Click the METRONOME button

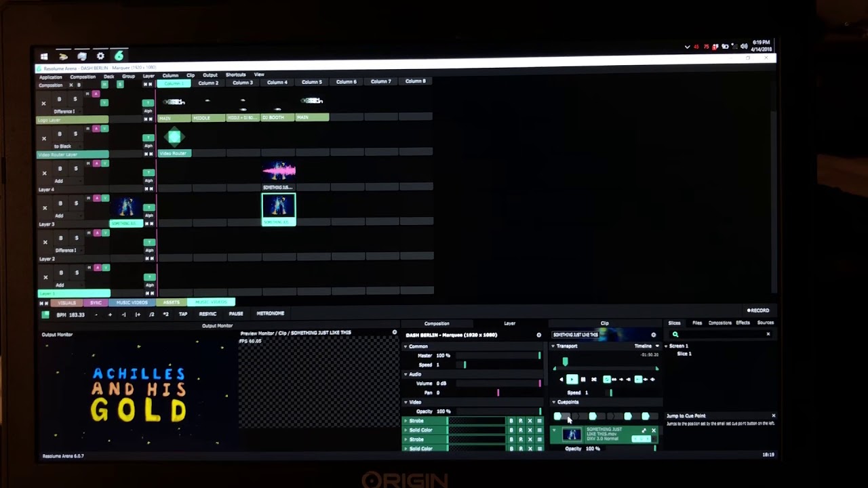point(271,313)
